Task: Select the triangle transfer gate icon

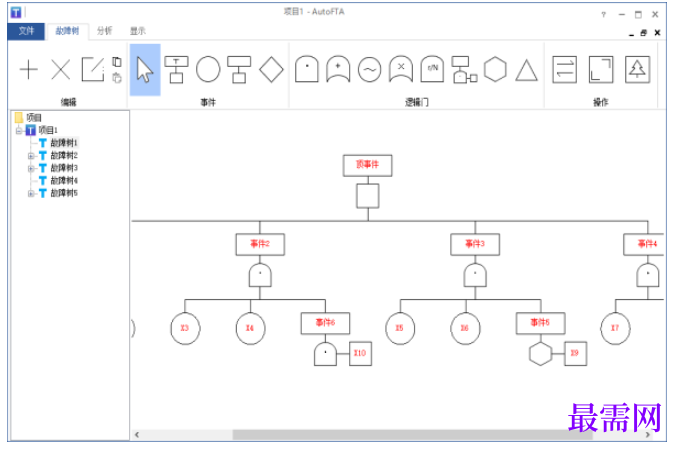Action: 526,70
